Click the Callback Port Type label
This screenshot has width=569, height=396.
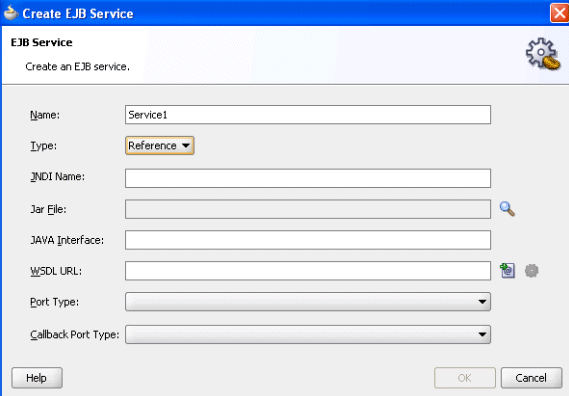tap(74, 334)
